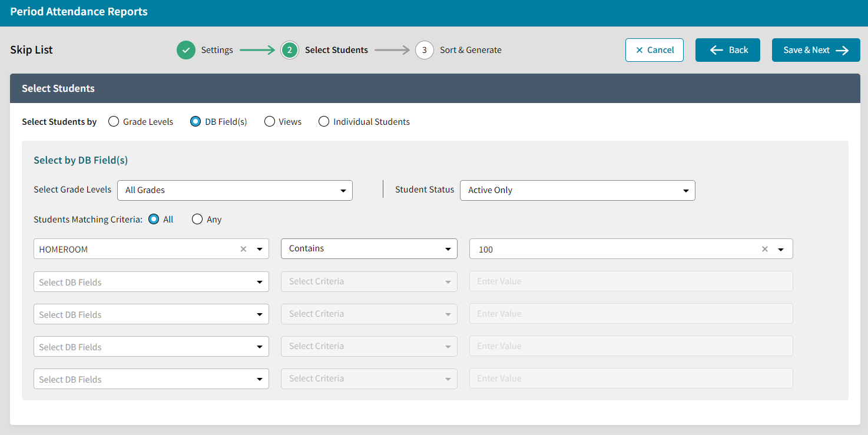868x435 pixels.
Task: Click Save & Next button
Action: 816,50
